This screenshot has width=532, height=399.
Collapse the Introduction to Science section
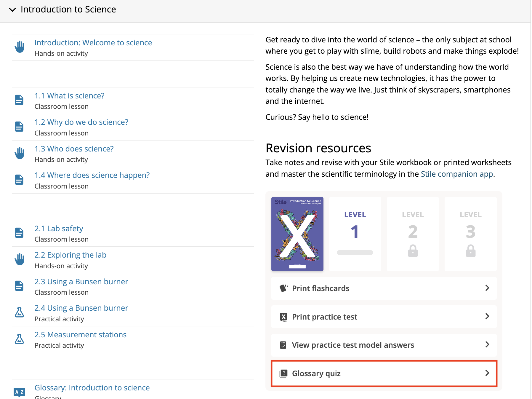pos(12,9)
